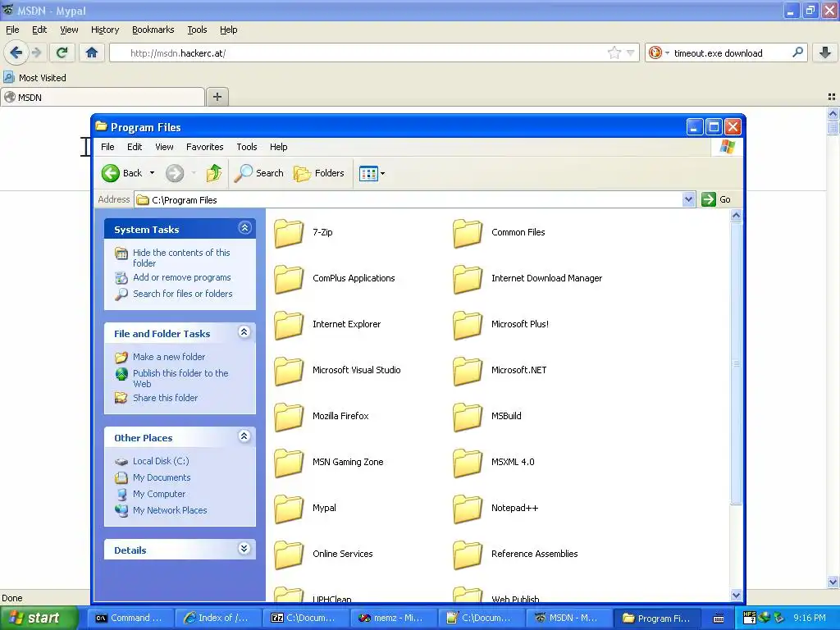Click the Go button in Explorer

coord(716,199)
